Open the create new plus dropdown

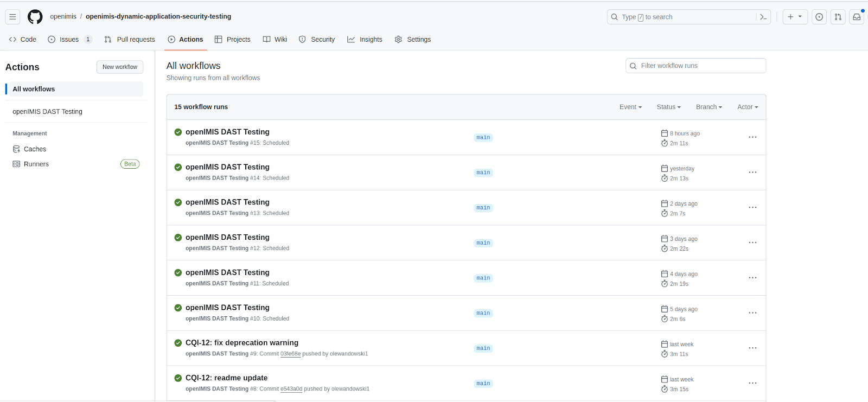pos(795,17)
